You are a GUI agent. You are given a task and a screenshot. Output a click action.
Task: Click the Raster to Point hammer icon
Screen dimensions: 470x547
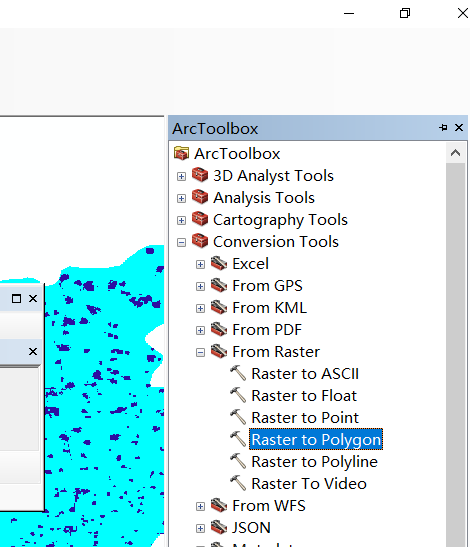238,417
